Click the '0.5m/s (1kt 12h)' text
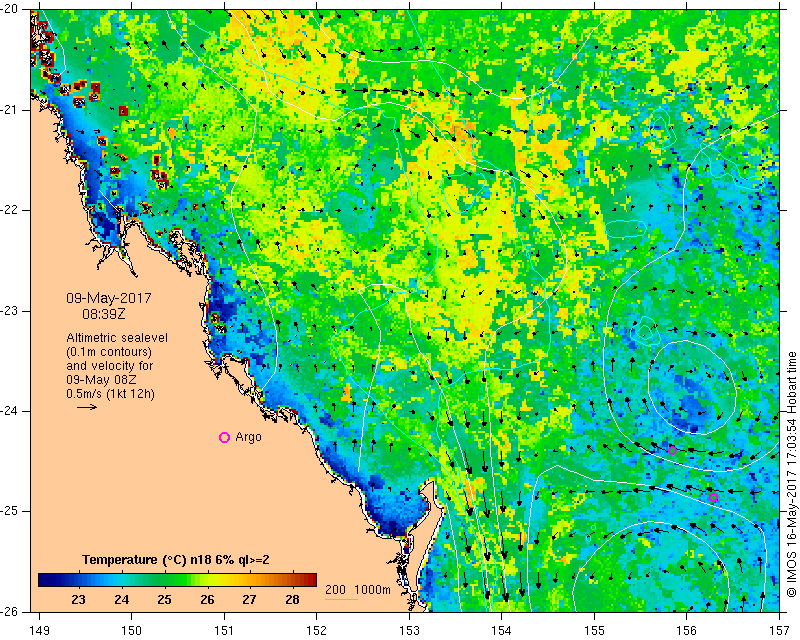This screenshot has width=800, height=640. coord(110,394)
